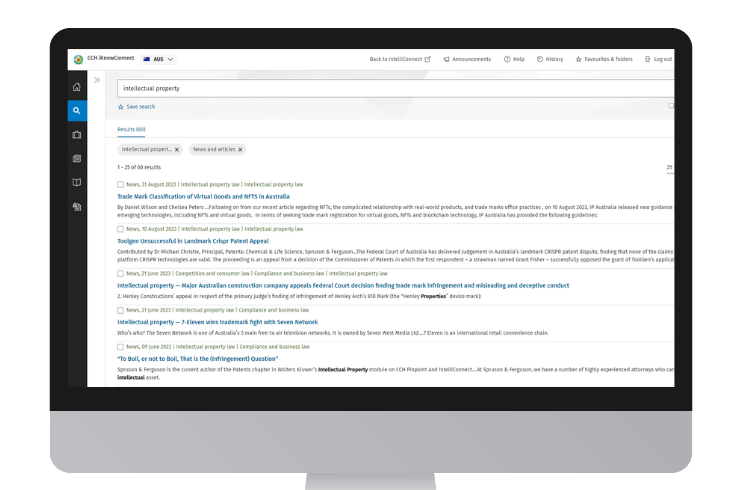
Task: Switch to the Results (60) tab
Action: pyautogui.click(x=131, y=129)
